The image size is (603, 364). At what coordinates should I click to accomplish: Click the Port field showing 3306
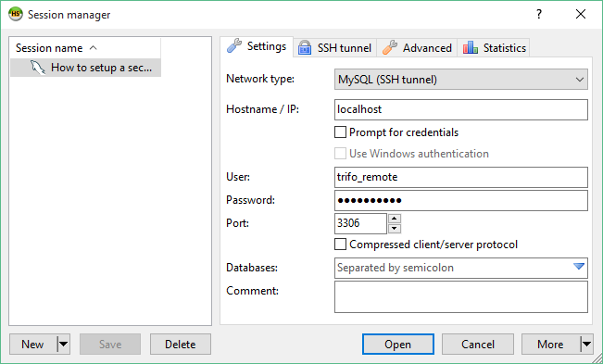click(x=360, y=223)
